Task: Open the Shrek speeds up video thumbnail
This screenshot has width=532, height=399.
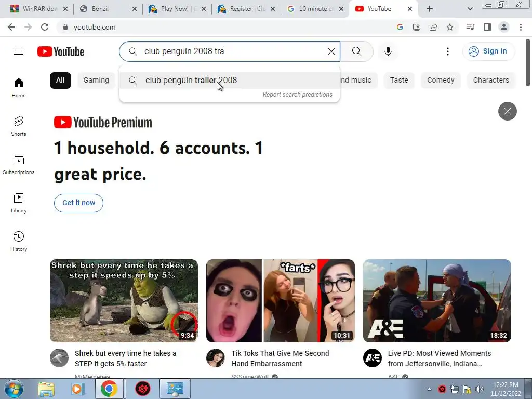Action: [x=124, y=301]
